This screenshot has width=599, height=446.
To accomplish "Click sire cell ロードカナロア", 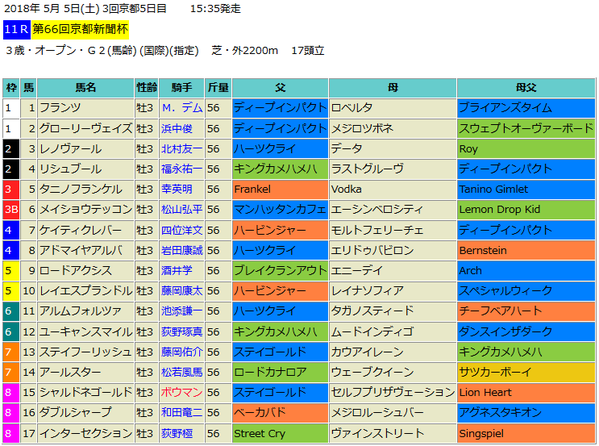I will pos(280,372).
